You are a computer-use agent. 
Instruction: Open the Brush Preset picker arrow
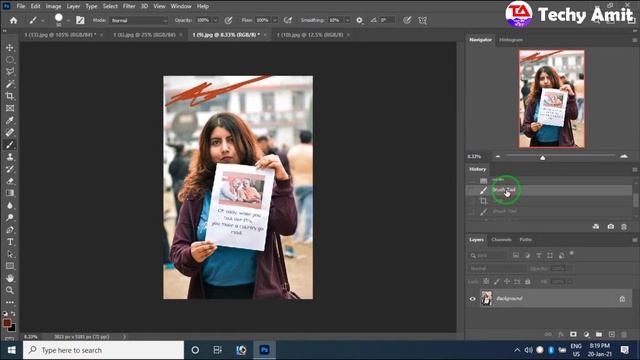click(x=68, y=20)
